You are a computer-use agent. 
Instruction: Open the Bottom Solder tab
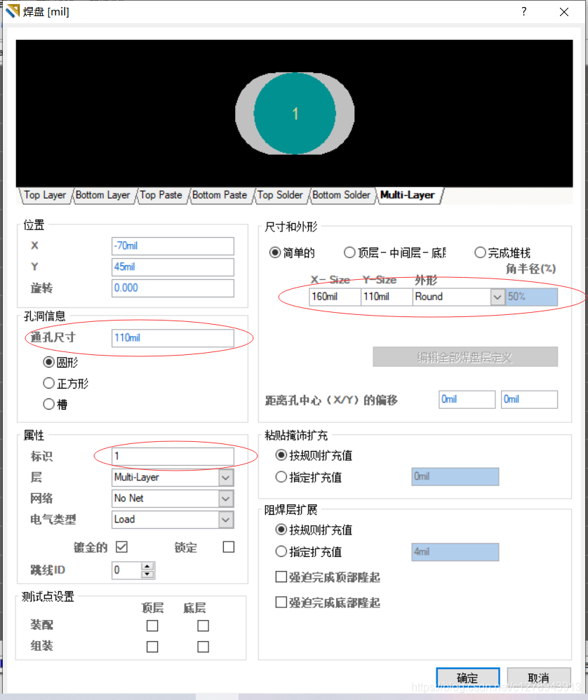tap(341, 195)
